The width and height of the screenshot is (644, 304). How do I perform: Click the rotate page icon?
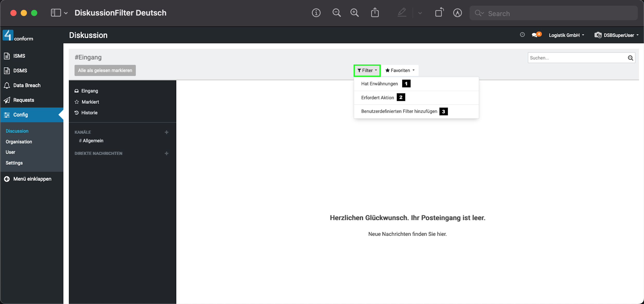pos(439,13)
